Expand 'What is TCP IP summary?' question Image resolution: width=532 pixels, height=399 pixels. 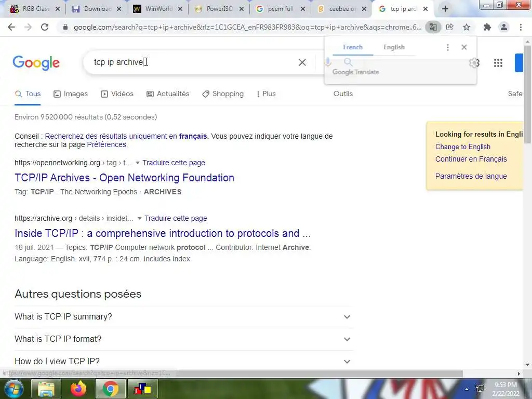point(183,317)
